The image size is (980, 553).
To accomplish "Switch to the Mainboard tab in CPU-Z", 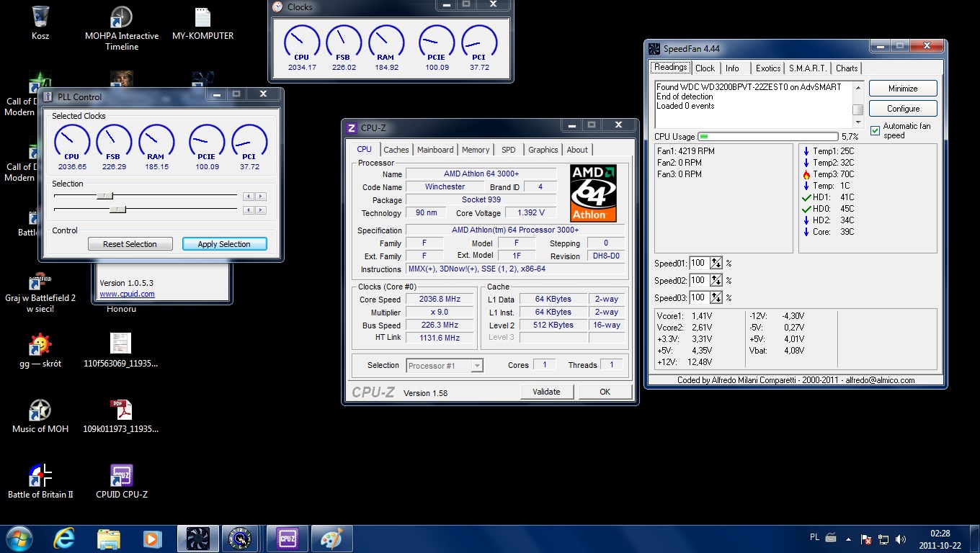I will click(x=435, y=150).
